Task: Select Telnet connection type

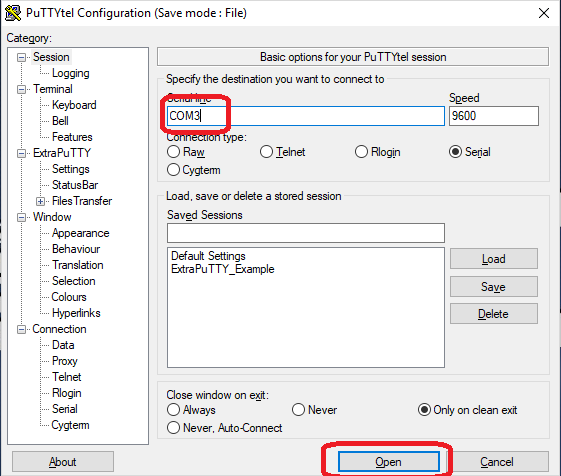Action: point(266,152)
